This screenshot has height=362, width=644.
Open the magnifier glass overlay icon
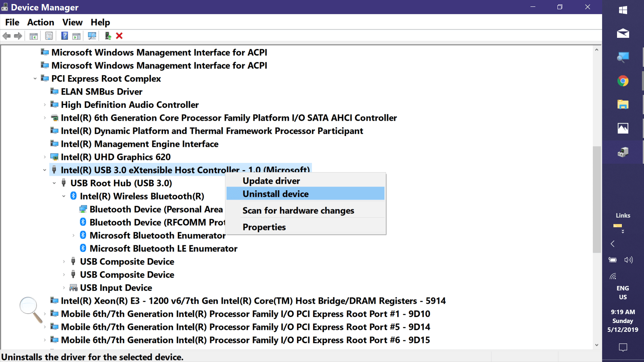(30, 309)
